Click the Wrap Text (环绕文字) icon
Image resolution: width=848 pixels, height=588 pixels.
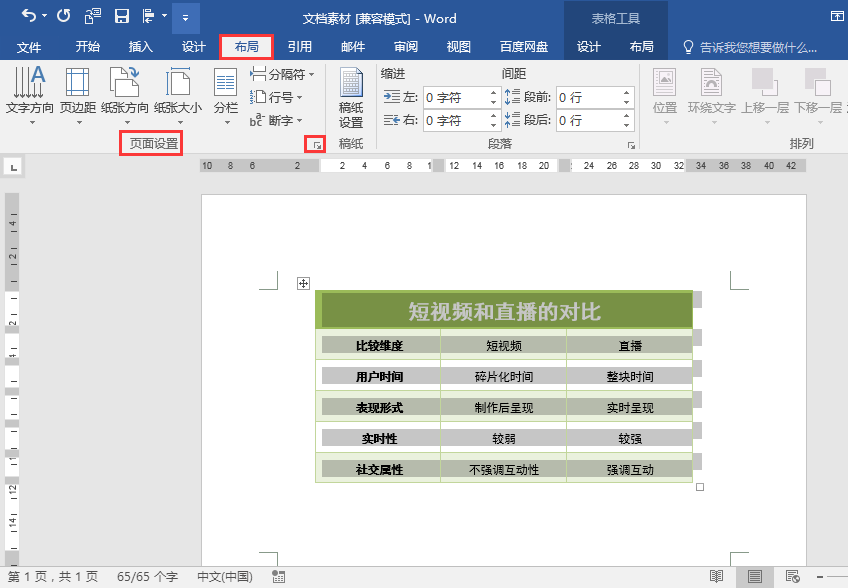[711, 82]
